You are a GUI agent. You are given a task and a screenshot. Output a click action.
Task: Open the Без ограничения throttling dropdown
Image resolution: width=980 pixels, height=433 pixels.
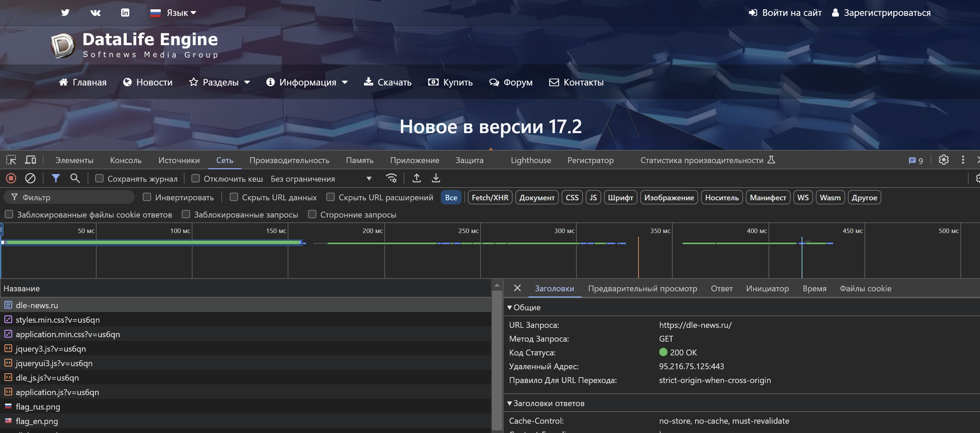coord(321,179)
